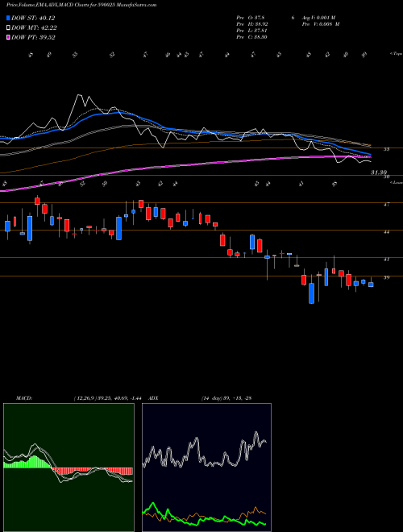Click the 47 price axis label
Image resolution: width=403 pixels, height=532 pixels.
(x=387, y=205)
